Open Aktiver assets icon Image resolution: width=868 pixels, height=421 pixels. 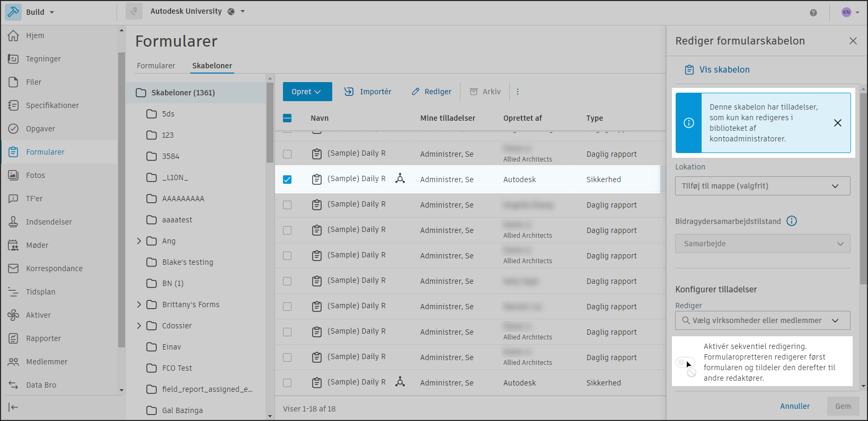pyautogui.click(x=13, y=315)
